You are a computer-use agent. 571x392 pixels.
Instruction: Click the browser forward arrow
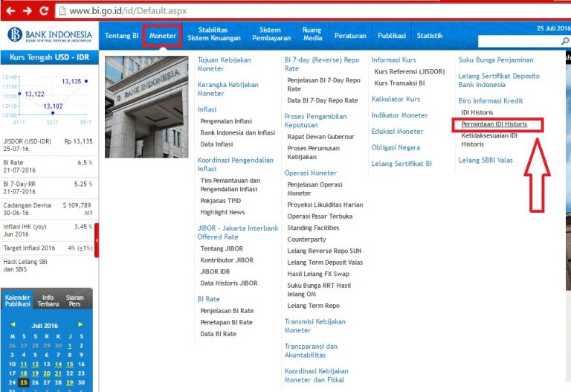[x=28, y=10]
